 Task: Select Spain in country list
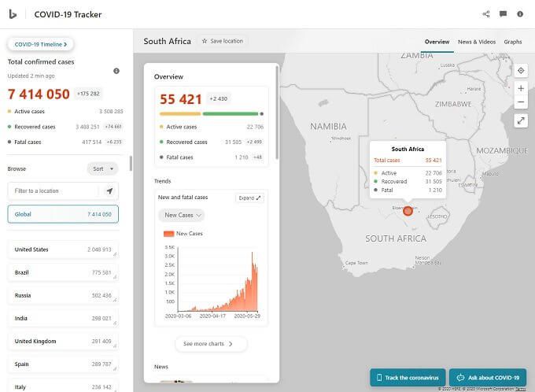pyautogui.click(x=63, y=364)
